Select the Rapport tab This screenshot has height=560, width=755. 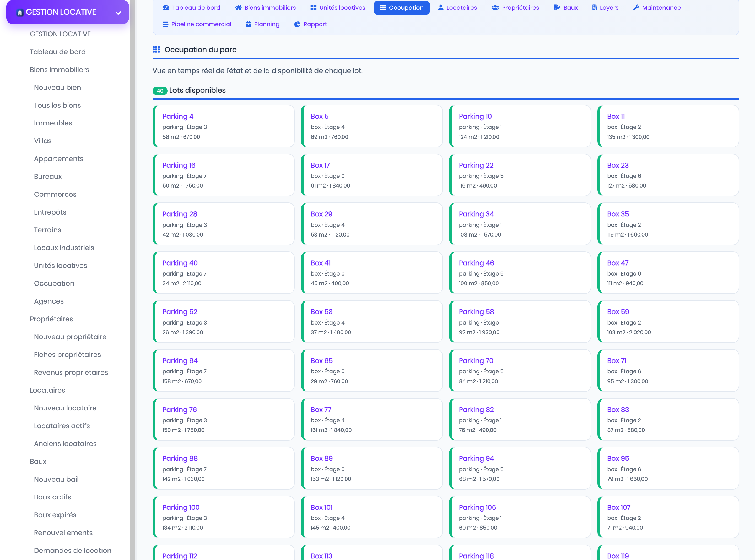[x=310, y=24]
